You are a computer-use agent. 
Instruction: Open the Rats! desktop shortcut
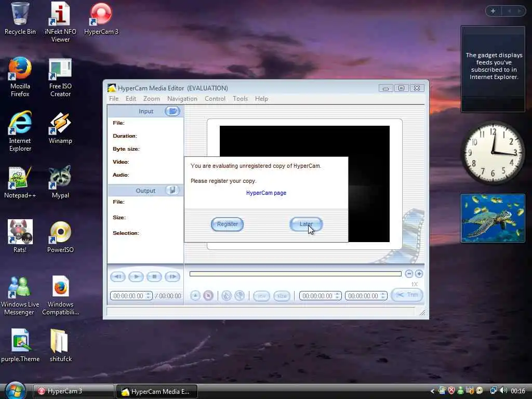pos(20,236)
